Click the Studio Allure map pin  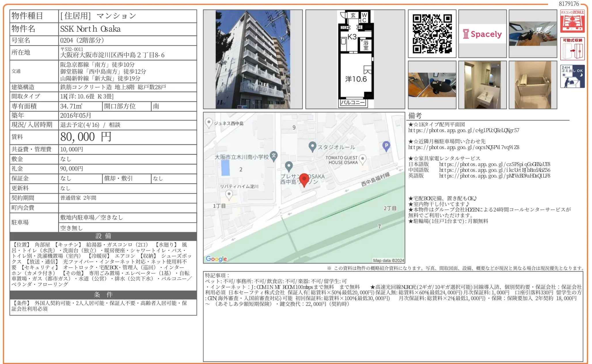pyautogui.click(x=312, y=147)
